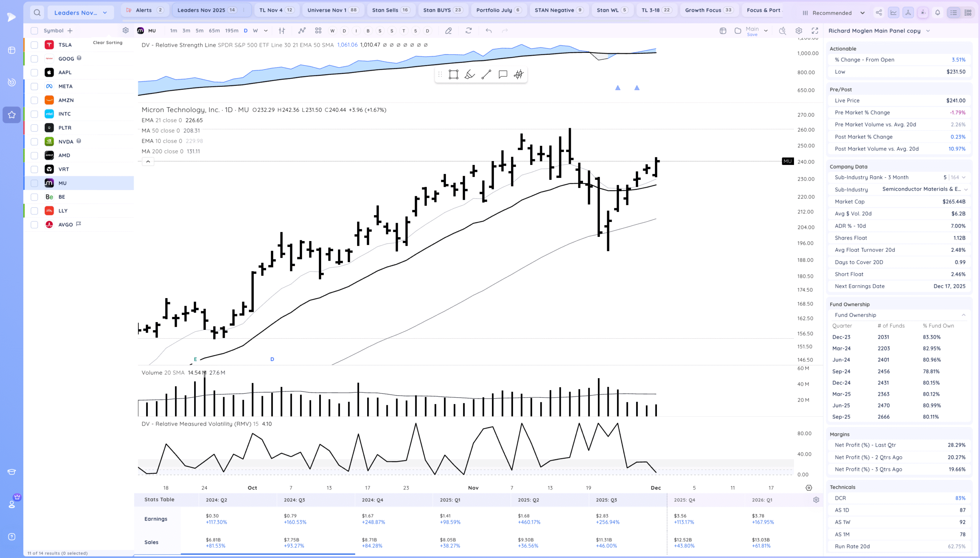
Task: Click the eraser icon in chart toolbar
Action: coord(448,31)
